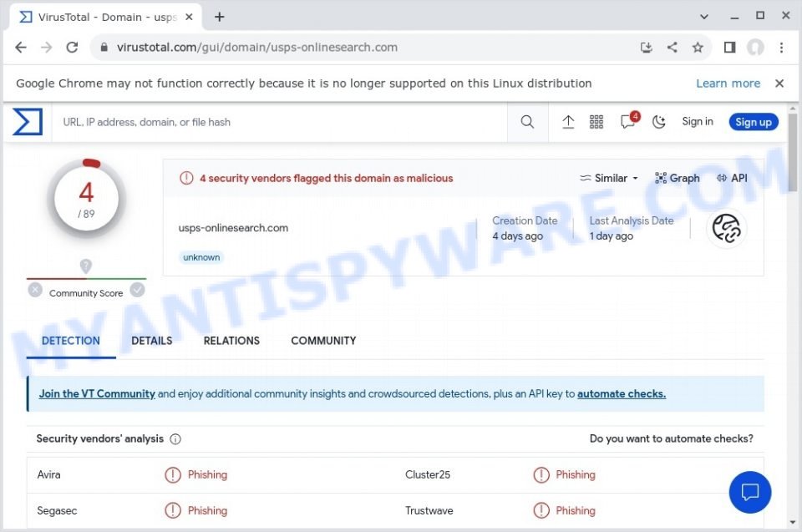Click the Sign in link
This screenshot has width=802, height=532.
pos(697,122)
